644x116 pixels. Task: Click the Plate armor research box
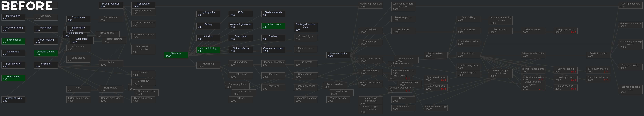[x=78, y=48]
